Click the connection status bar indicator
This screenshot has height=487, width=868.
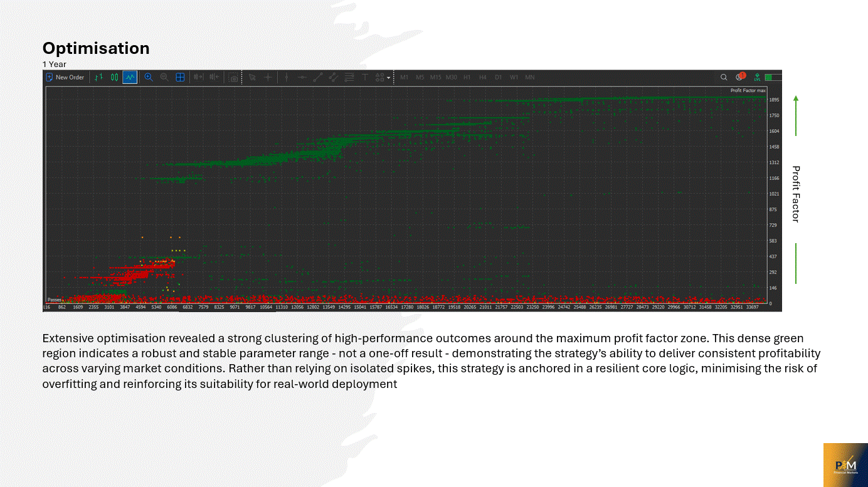[773, 77]
